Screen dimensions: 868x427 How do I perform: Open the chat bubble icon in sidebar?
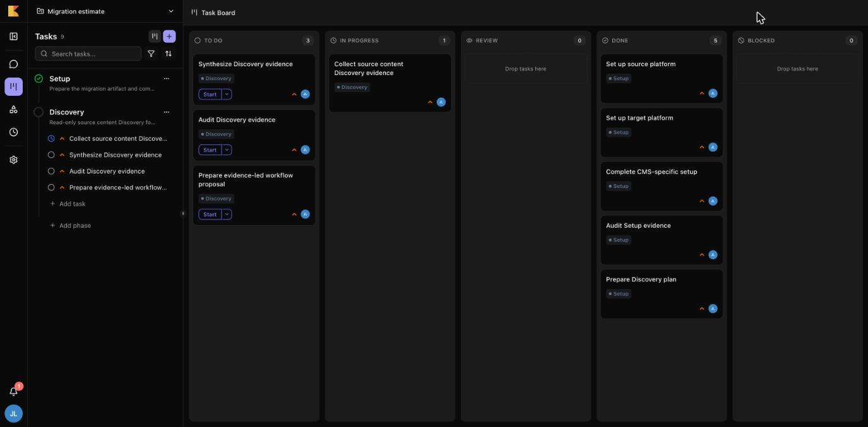(x=13, y=64)
